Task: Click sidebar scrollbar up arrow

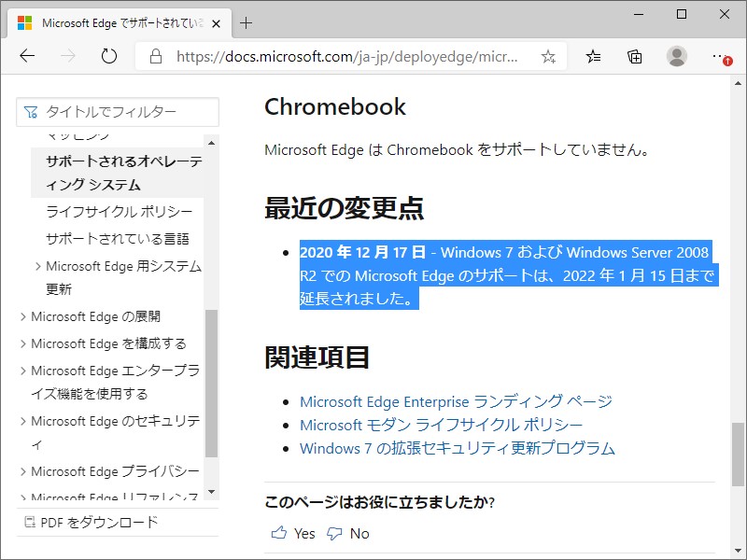Action: (212, 143)
